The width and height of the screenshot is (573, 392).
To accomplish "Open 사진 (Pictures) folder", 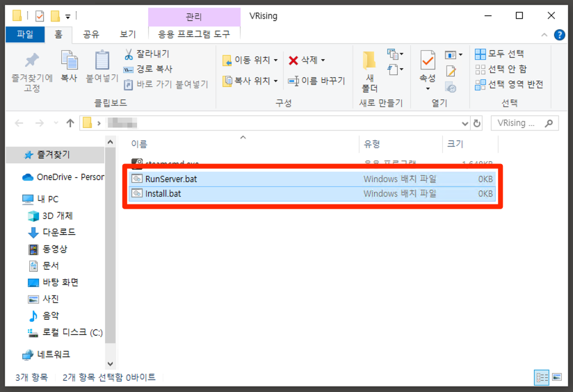I will 44,299.
